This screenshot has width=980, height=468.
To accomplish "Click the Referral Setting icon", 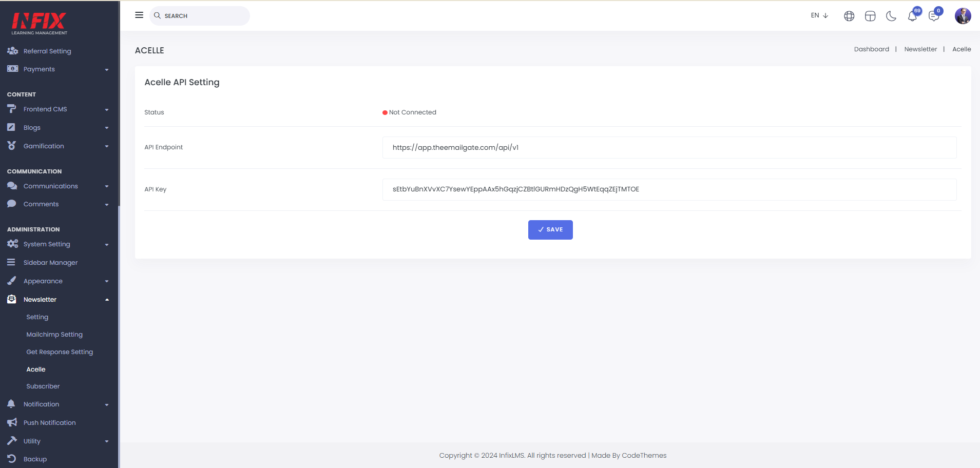I will (x=12, y=51).
